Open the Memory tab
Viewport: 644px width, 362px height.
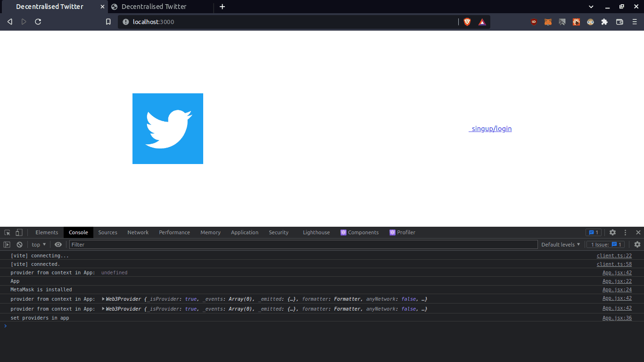(210, 232)
